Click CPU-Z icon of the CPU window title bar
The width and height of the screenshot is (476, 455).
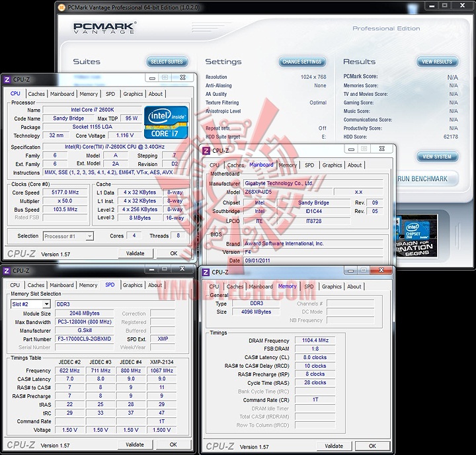coord(7,79)
